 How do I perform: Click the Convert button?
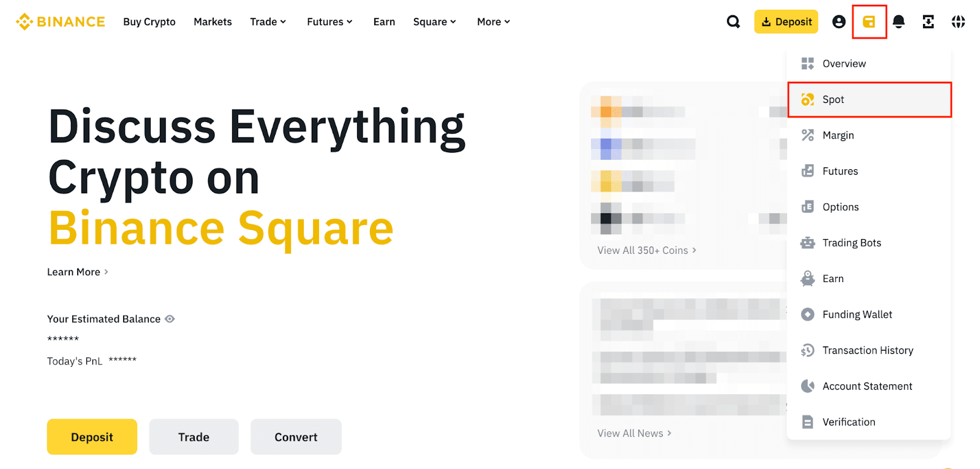coord(296,437)
